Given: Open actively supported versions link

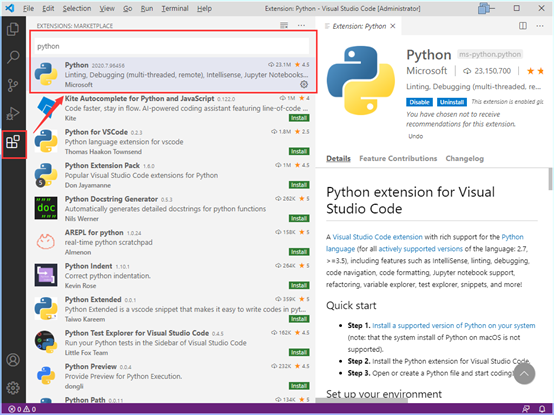Looking at the screenshot, I should [420, 249].
